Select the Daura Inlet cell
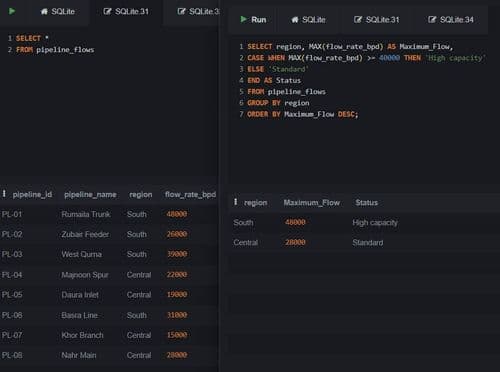This screenshot has width=500, height=372. [x=80, y=295]
